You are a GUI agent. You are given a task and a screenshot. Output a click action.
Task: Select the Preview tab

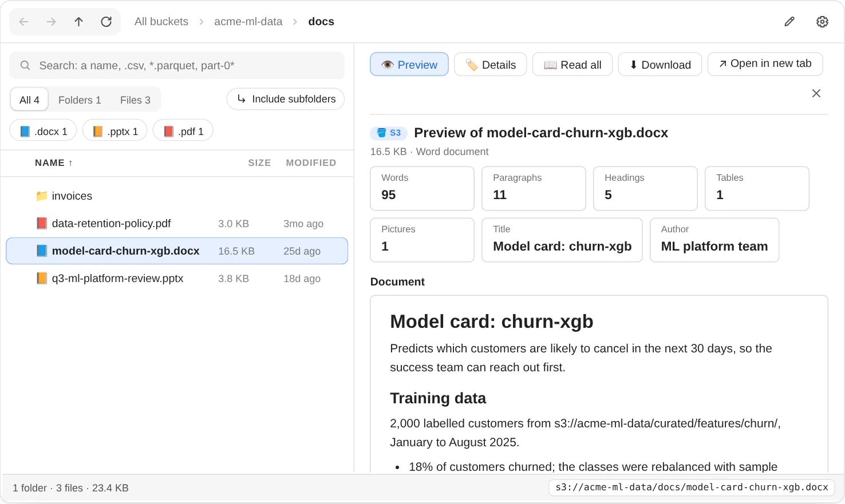click(x=409, y=65)
